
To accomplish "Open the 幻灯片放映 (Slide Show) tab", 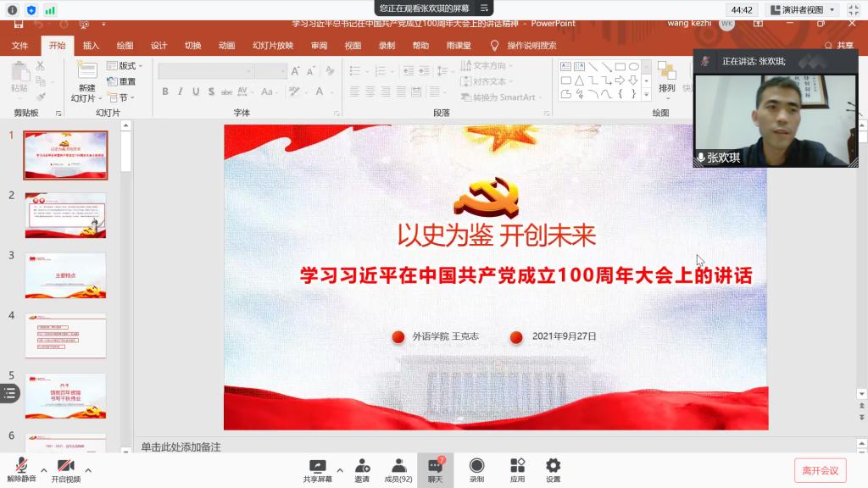I will tap(273, 46).
